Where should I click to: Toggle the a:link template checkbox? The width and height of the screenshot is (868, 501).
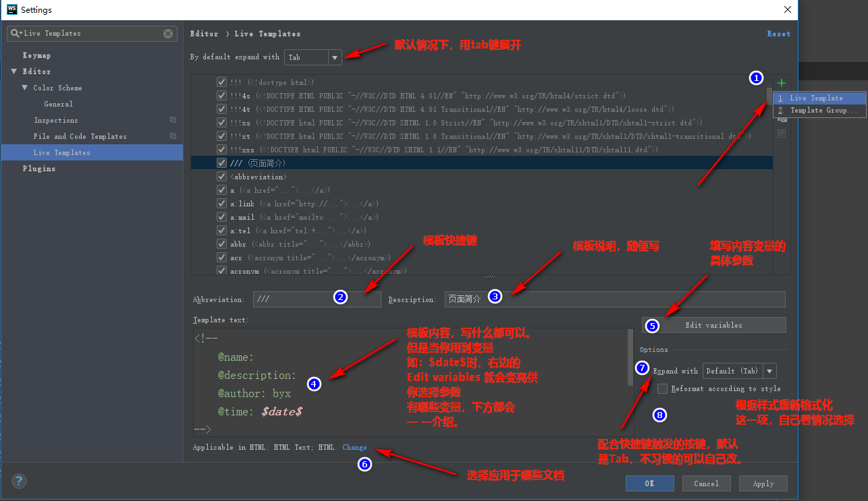(x=221, y=204)
